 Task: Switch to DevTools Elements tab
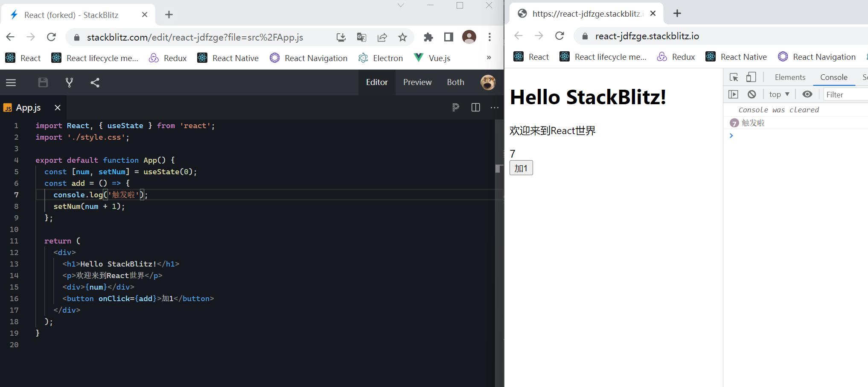[790, 77]
